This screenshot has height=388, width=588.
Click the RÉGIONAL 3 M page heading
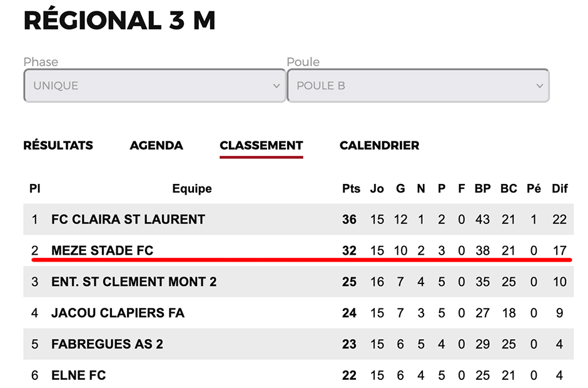click(x=119, y=21)
